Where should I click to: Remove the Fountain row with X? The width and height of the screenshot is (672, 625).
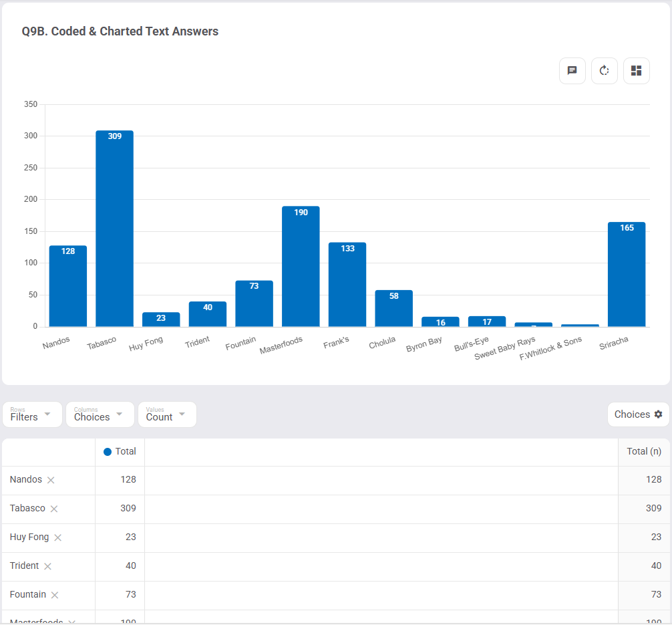(54, 595)
